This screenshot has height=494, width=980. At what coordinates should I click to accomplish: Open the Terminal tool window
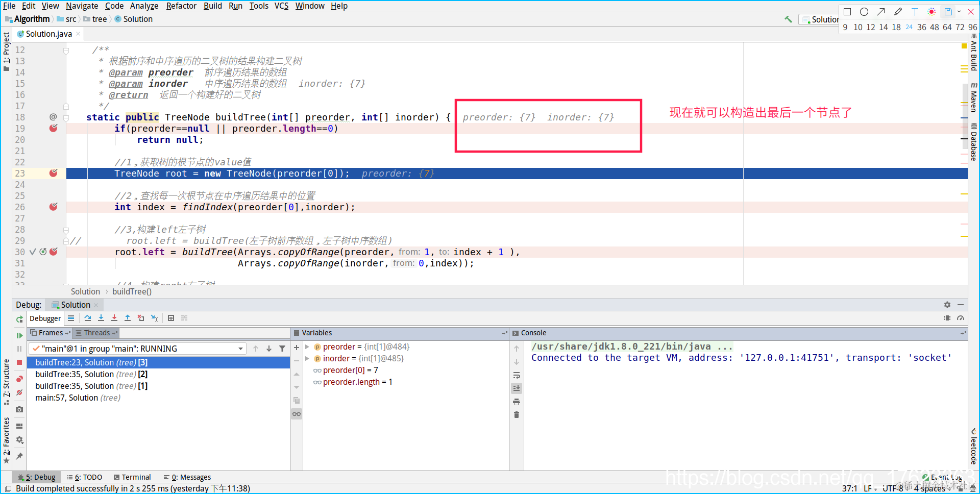coord(132,477)
